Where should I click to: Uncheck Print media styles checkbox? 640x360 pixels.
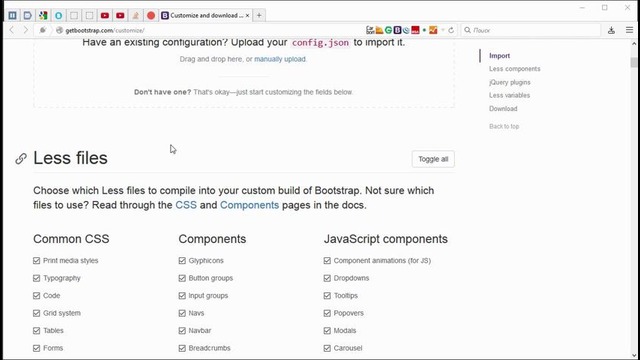(x=36, y=260)
